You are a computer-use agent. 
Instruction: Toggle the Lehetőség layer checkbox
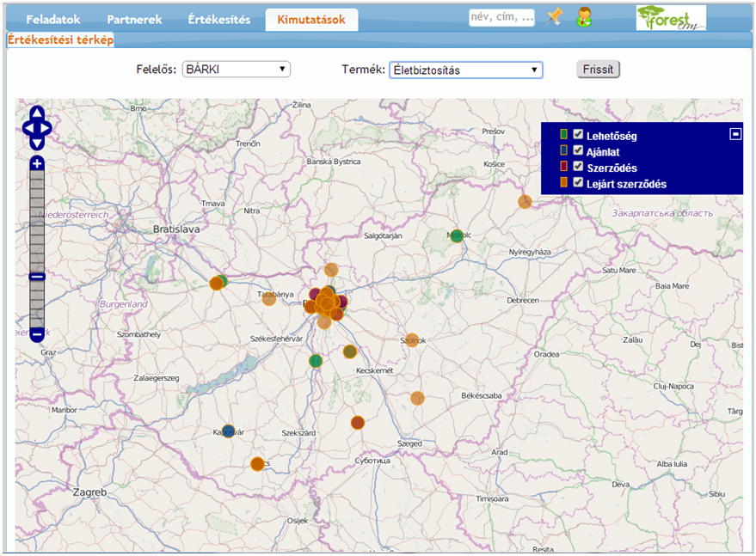pos(578,135)
